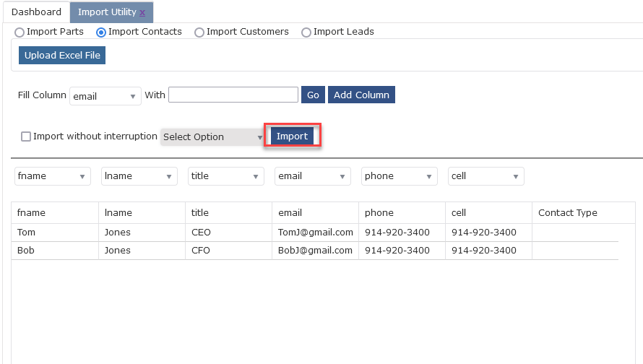Select the Import Contacts radio button
The height and width of the screenshot is (364, 643).
(101, 32)
